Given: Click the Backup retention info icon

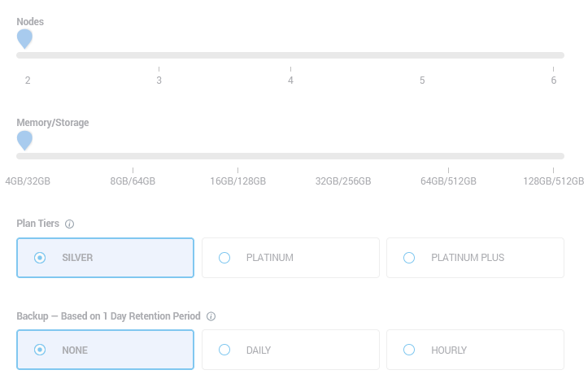Looking at the screenshot, I should click(211, 316).
